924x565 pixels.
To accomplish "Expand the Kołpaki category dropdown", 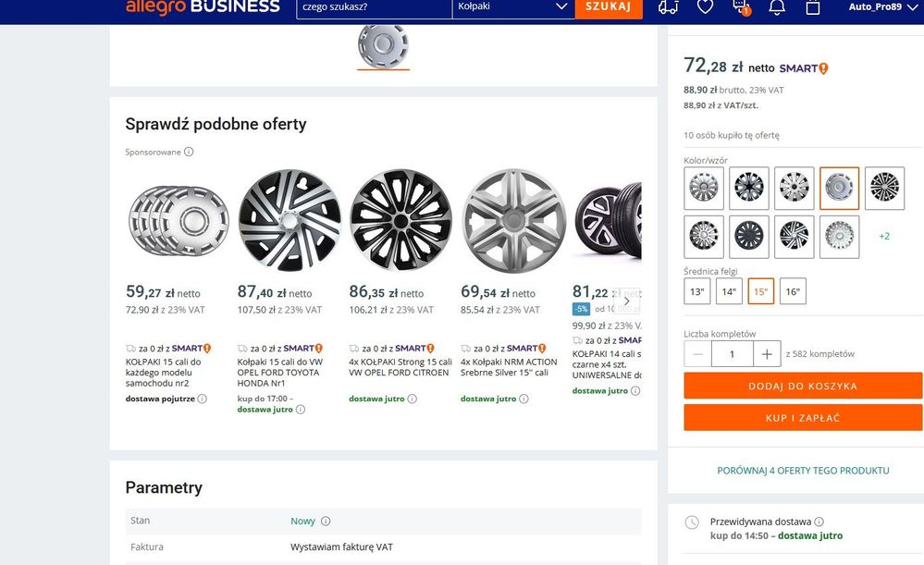I will [561, 7].
